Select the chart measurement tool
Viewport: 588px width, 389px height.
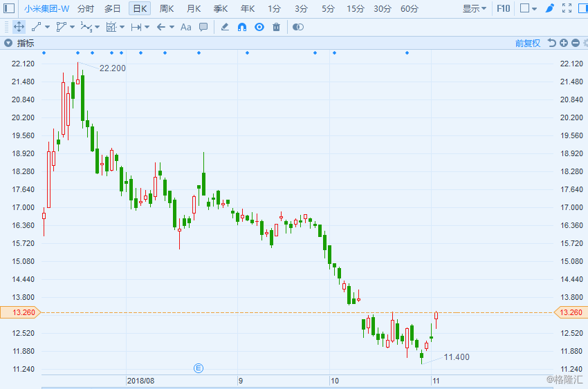click(x=111, y=27)
